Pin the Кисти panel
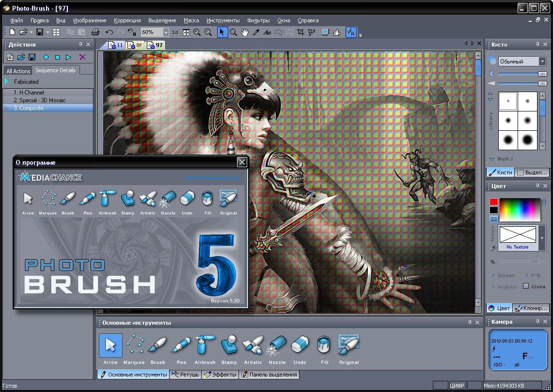This screenshot has height=392, width=553. pos(537,45)
